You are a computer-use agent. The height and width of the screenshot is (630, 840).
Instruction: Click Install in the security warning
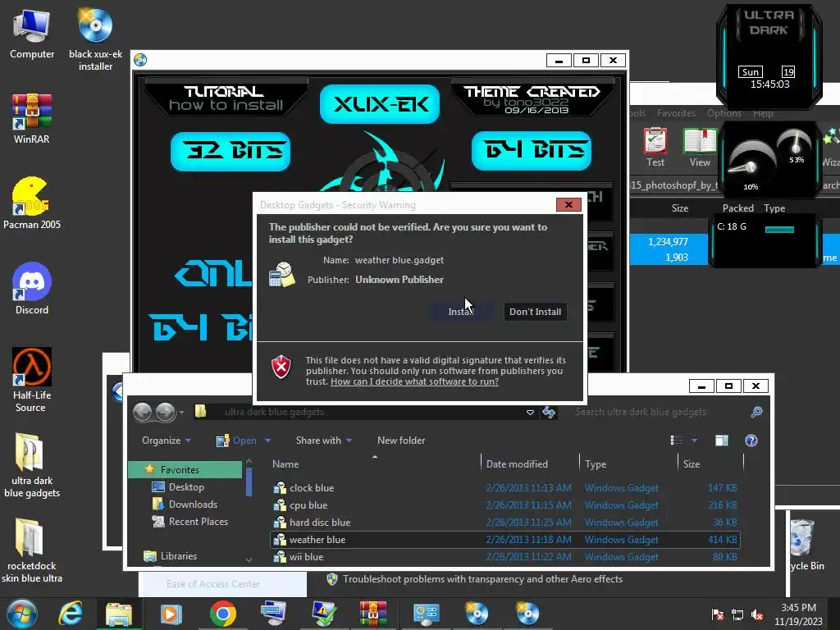(x=461, y=312)
